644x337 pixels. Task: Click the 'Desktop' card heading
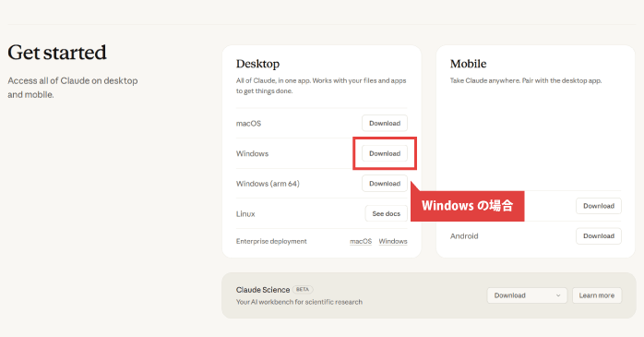(258, 64)
